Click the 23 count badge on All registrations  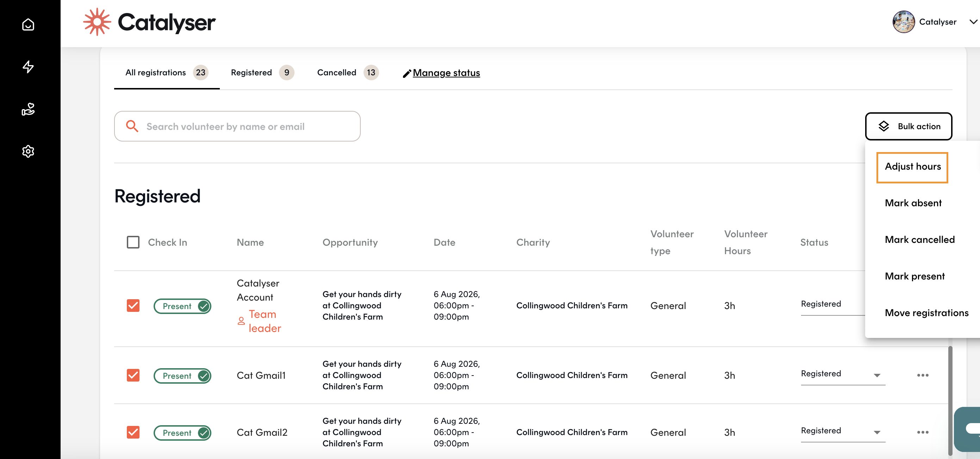(x=200, y=73)
